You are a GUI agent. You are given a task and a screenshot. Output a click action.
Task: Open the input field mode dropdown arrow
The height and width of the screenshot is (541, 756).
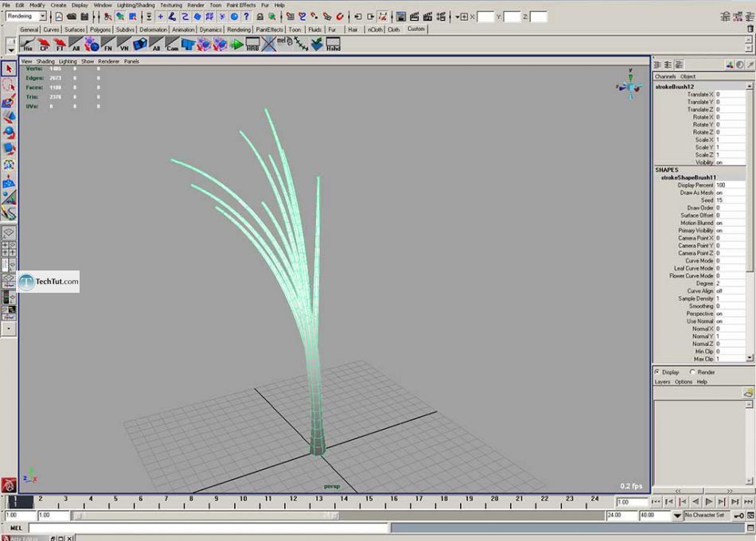pyautogui.click(x=459, y=17)
